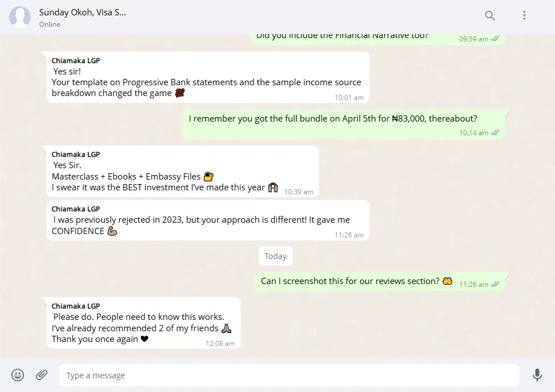The image size is (555, 392).
Task: Attach a file with paperclip icon
Action: coord(42,375)
